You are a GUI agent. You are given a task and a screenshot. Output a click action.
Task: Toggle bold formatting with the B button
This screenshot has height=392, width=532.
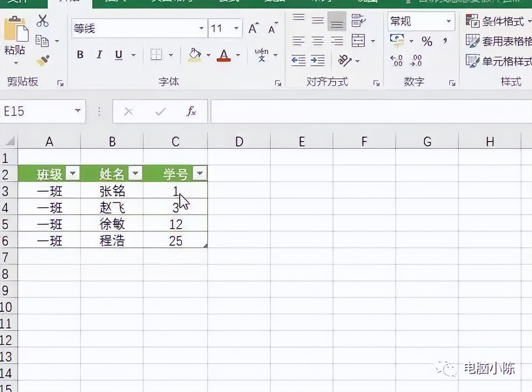pyautogui.click(x=80, y=55)
